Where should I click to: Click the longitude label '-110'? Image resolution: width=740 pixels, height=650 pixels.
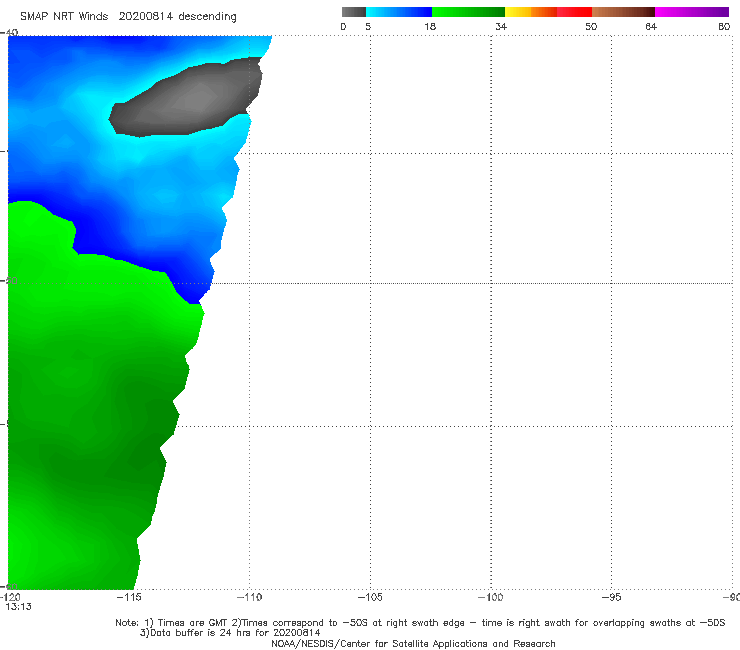click(x=249, y=597)
